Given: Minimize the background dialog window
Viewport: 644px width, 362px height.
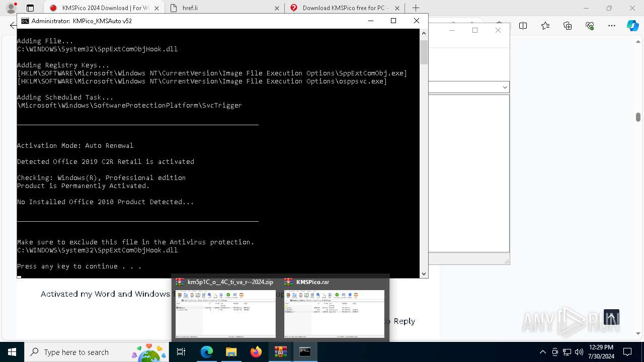Looking at the screenshot, I should click(x=452, y=30).
